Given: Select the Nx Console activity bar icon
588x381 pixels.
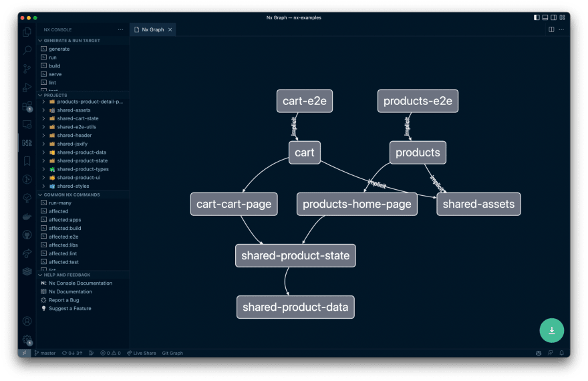Looking at the screenshot, I should 27,142.
